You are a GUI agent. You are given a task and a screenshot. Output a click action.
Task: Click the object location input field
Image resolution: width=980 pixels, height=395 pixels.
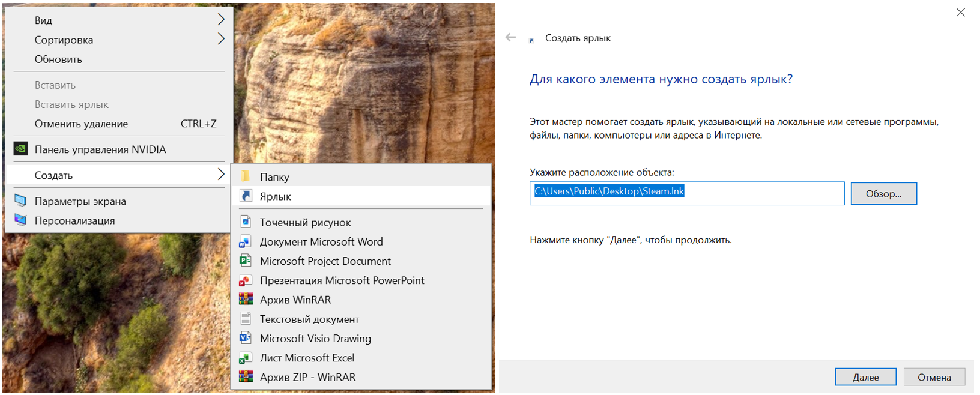tap(687, 193)
